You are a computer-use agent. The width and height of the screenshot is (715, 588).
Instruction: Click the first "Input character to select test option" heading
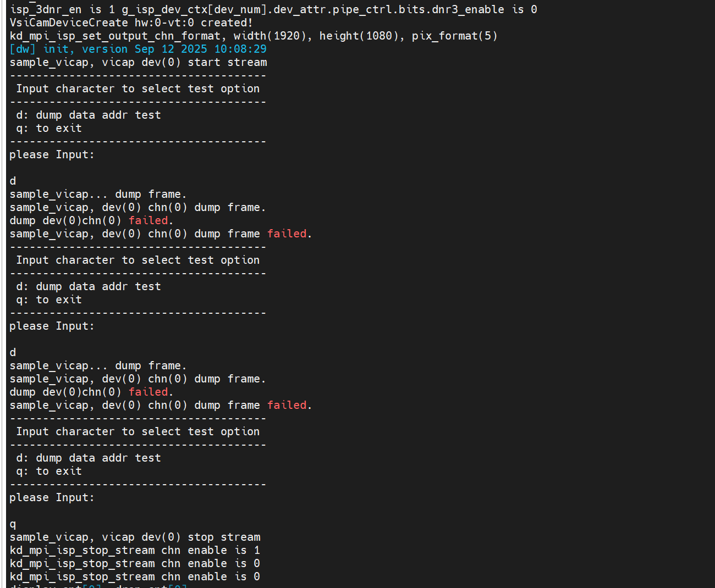138,88
